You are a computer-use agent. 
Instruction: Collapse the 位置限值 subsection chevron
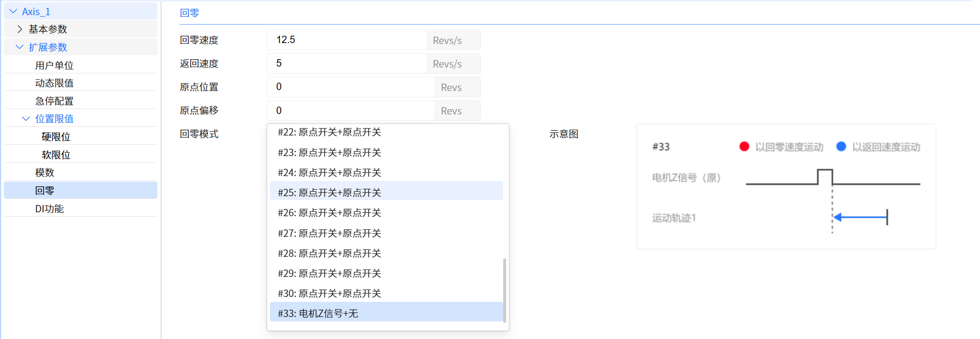click(x=26, y=118)
